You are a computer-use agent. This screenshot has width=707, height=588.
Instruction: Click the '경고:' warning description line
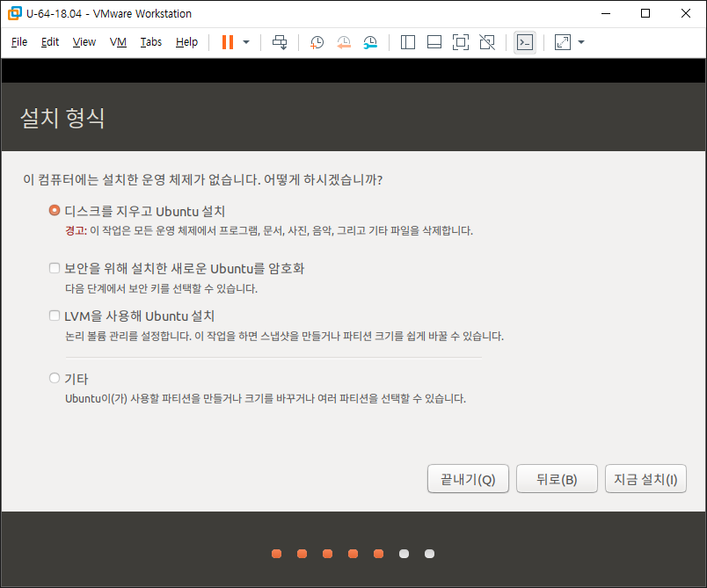(x=269, y=230)
